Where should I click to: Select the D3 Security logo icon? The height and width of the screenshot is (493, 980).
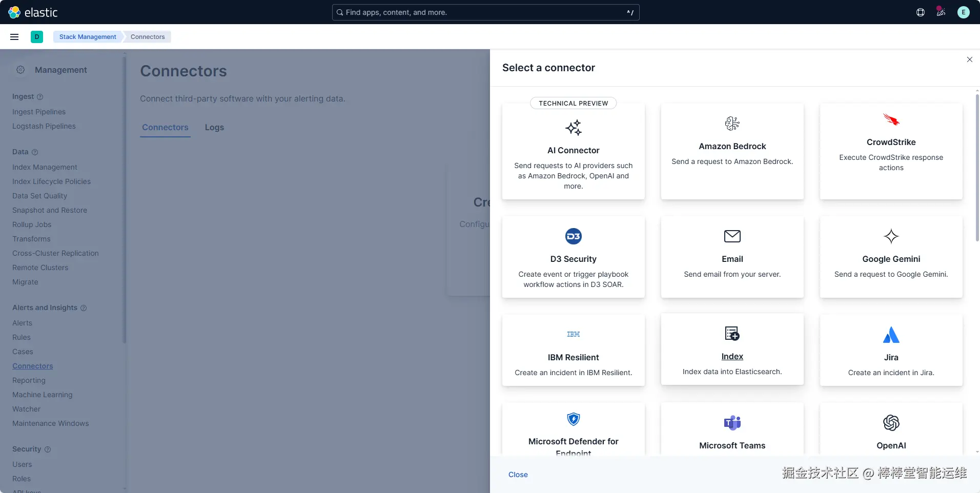pyautogui.click(x=574, y=236)
